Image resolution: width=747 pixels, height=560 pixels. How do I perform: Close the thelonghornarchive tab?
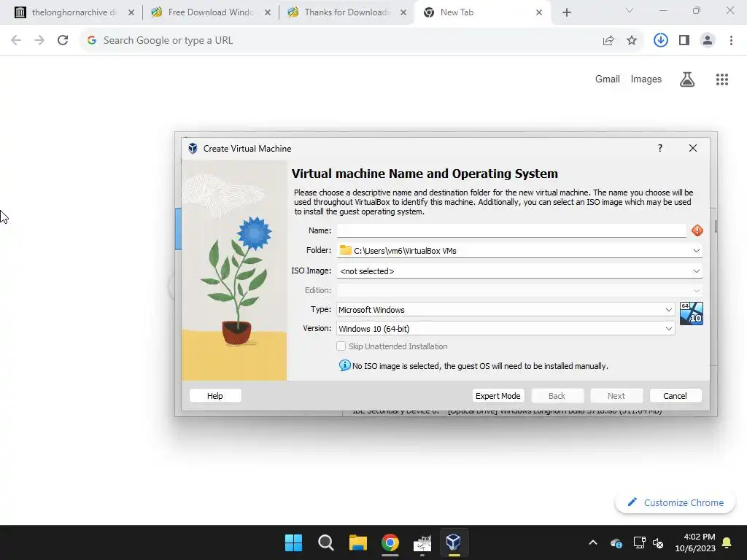pos(131,12)
